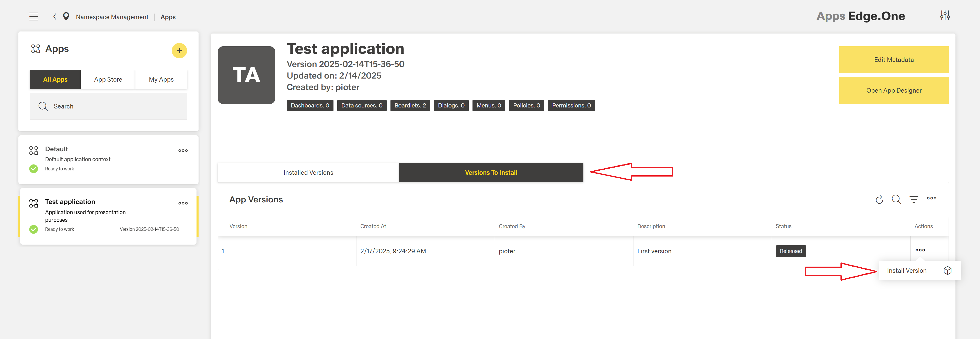Open options menu for Test application card

tap(183, 203)
